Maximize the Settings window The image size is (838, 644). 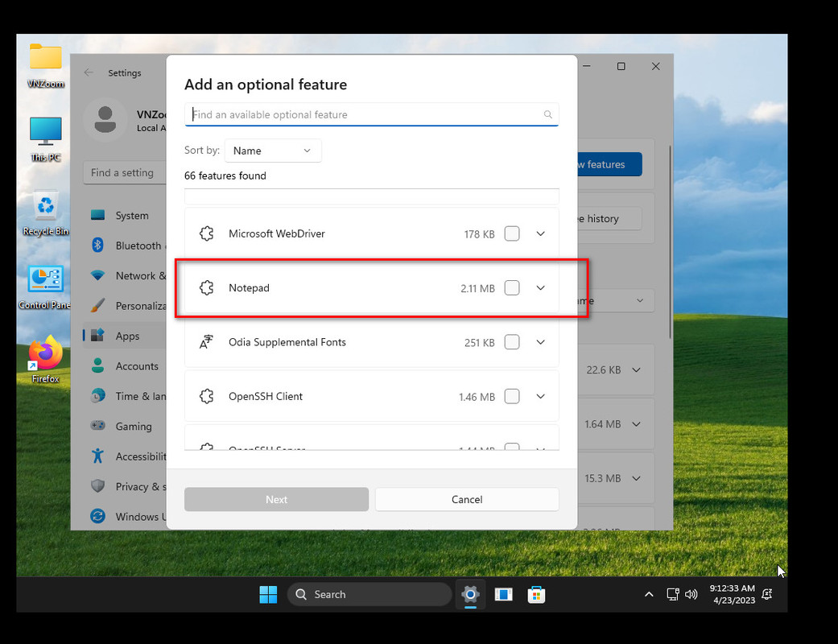point(621,66)
